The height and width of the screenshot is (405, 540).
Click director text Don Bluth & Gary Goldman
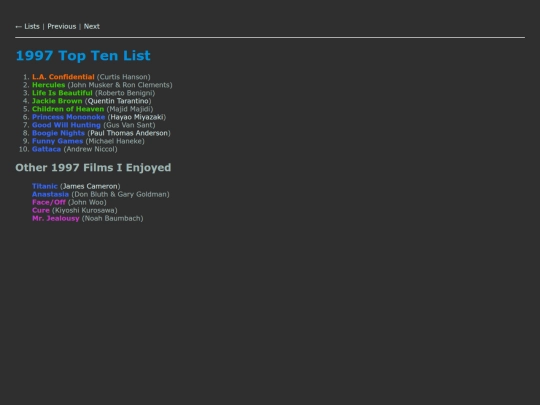(x=120, y=194)
